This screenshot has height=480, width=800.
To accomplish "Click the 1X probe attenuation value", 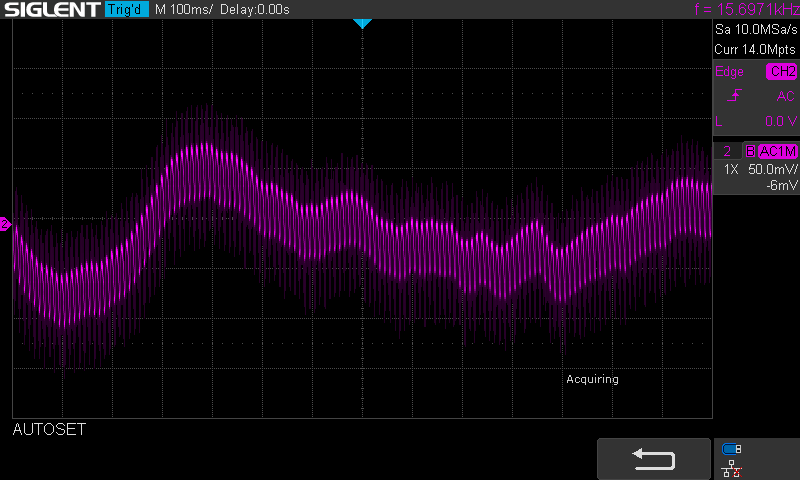I will click(731, 169).
